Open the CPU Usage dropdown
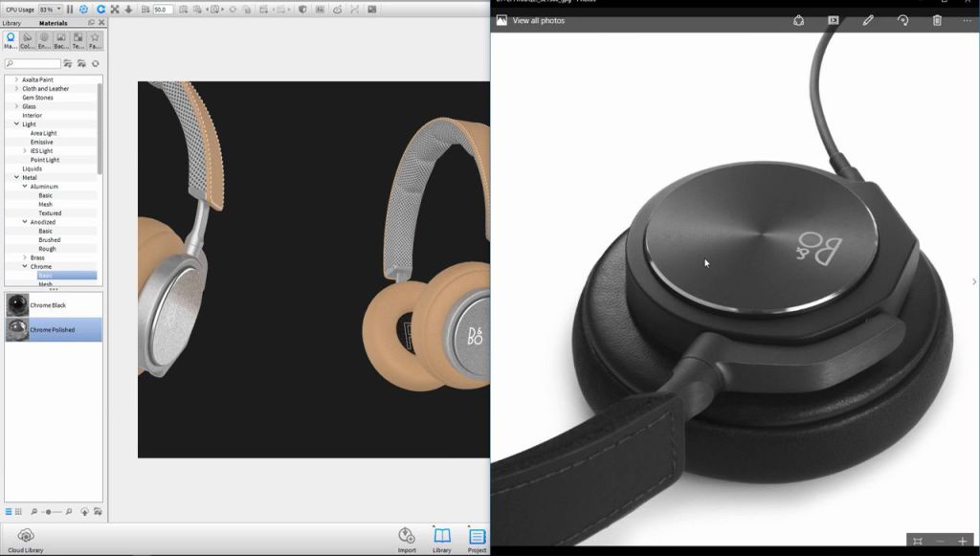The height and width of the screenshot is (556, 980). [59, 9]
